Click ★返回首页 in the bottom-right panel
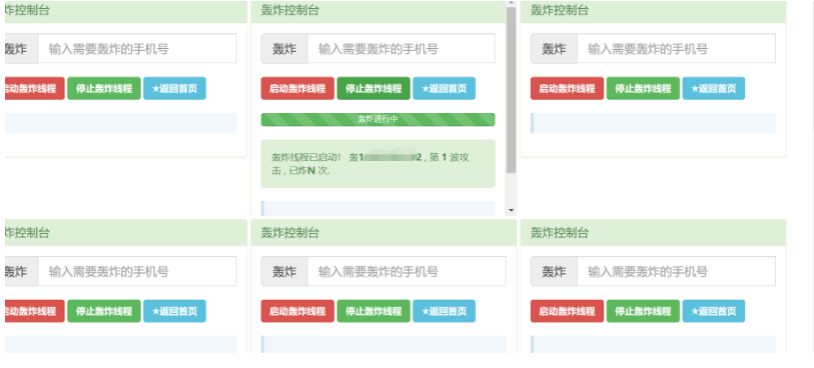The width and height of the screenshot is (814, 368). (x=713, y=311)
